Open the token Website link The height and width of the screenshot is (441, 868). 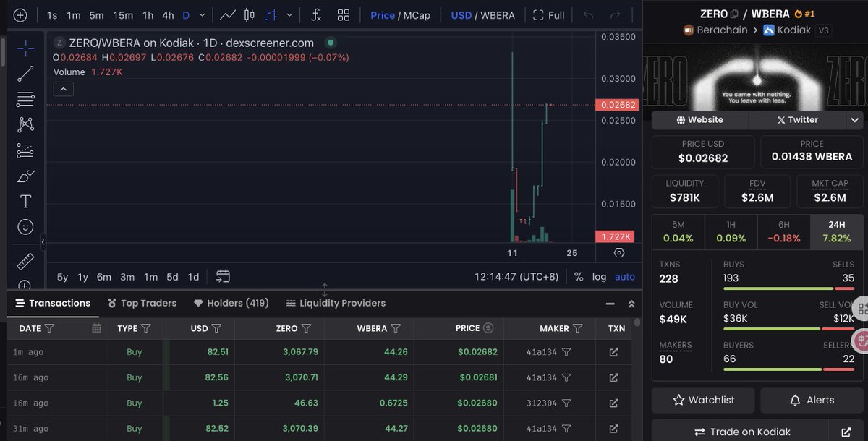[699, 120]
